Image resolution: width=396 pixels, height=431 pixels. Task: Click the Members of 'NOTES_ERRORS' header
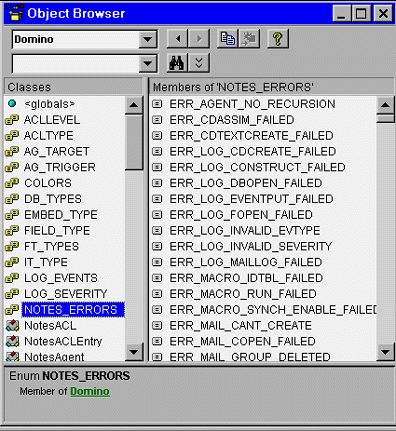pyautogui.click(x=271, y=87)
